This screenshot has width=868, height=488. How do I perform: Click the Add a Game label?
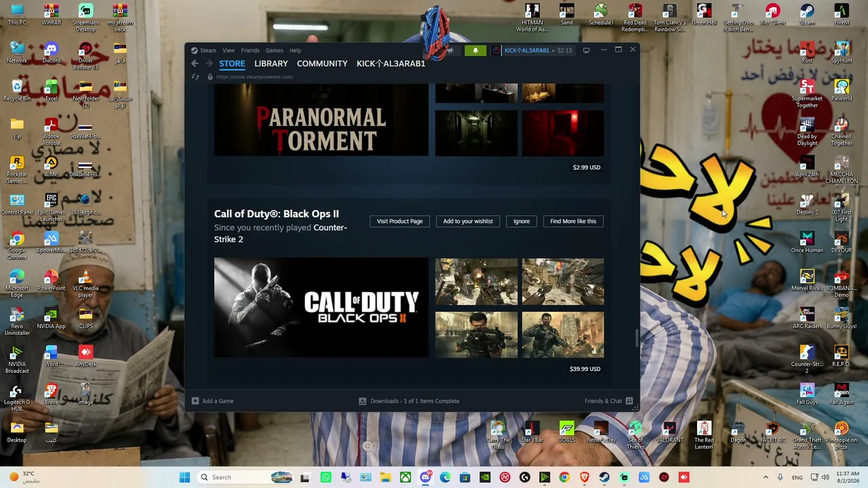[x=218, y=401]
